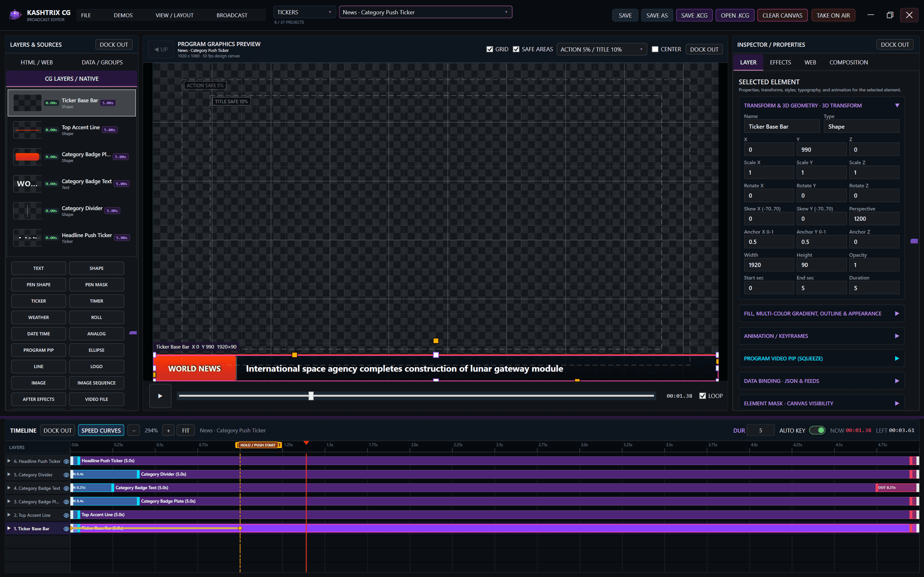This screenshot has width=924, height=577.
Task: Open the TICKERS category dropdown
Action: click(x=304, y=12)
